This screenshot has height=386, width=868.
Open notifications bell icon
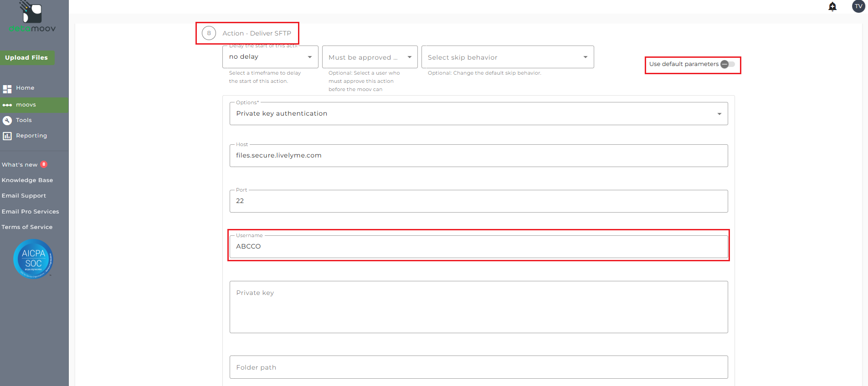(832, 6)
